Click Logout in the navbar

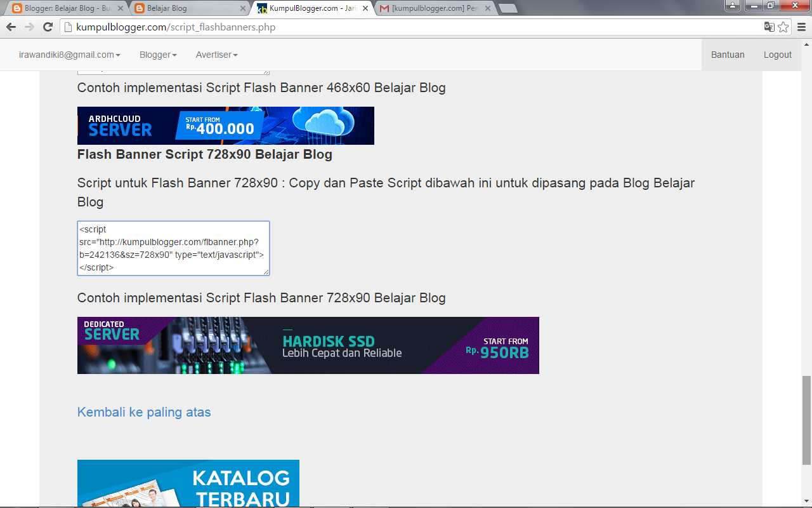(777, 55)
